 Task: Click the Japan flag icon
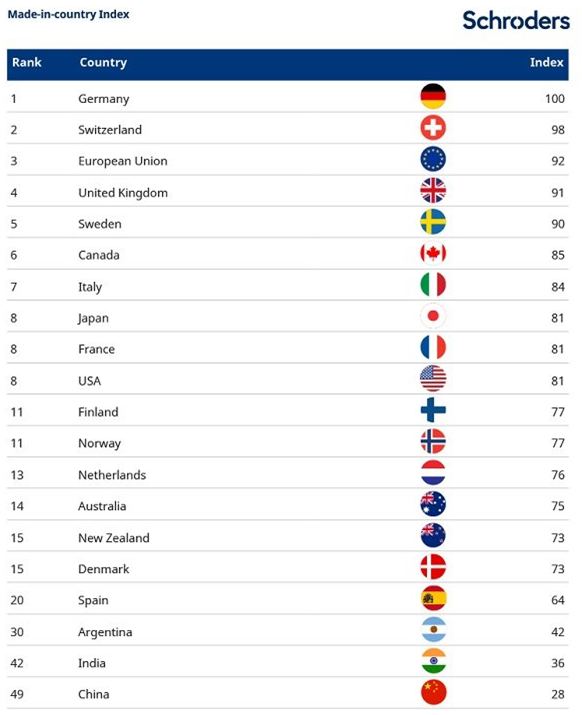coord(432,316)
